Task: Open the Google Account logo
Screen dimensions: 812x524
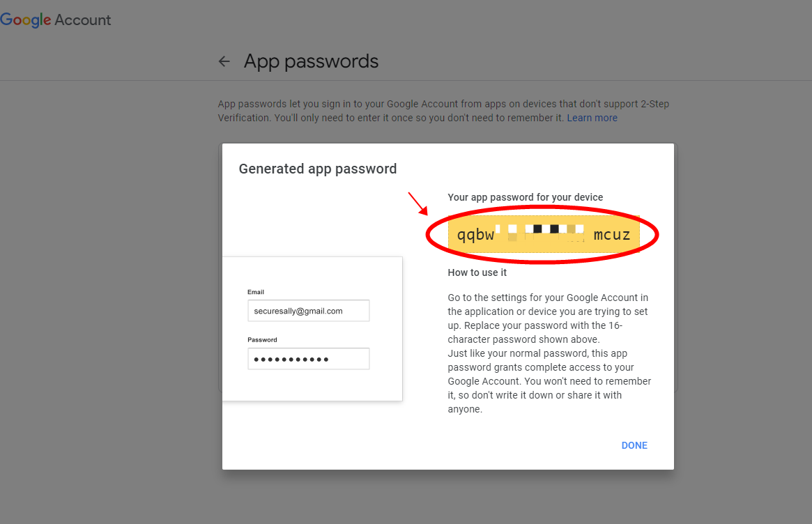Action: point(55,20)
